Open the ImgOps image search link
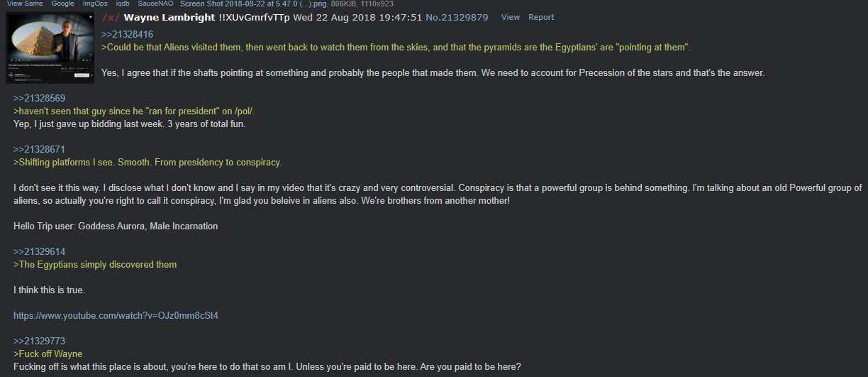The width and height of the screenshot is (868, 377). coord(95,4)
